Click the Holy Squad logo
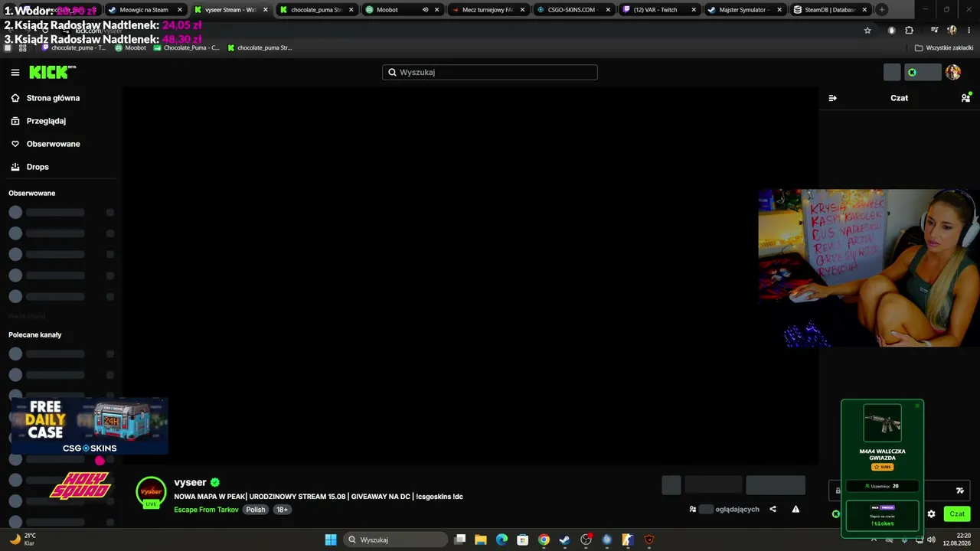Viewport: 980px width, 551px height. tap(80, 486)
